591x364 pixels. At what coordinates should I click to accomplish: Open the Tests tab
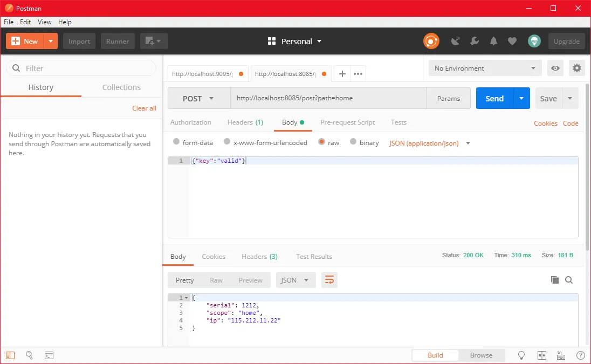[x=398, y=122]
